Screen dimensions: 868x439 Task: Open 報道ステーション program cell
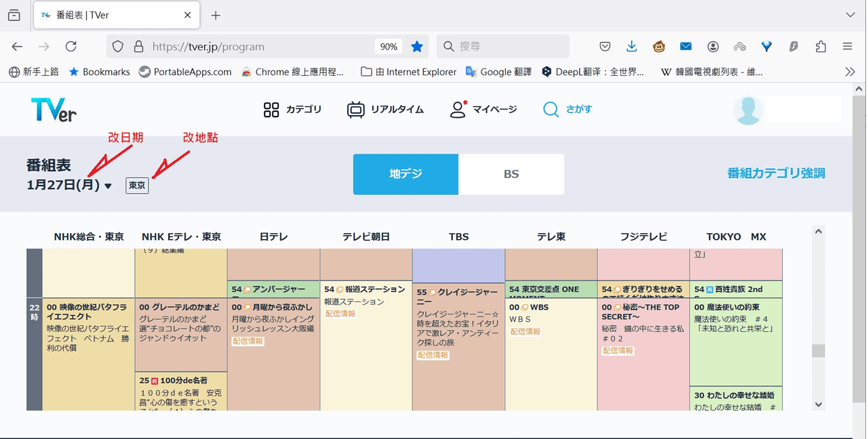366,346
